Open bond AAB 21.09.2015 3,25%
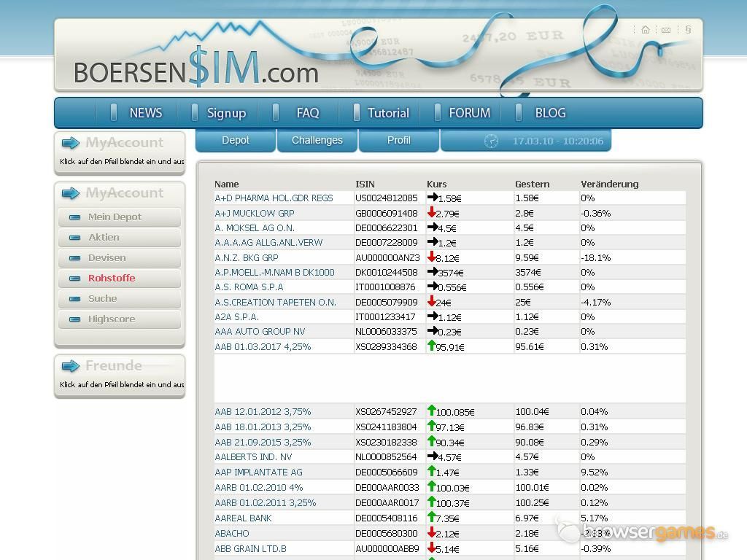 (x=263, y=443)
